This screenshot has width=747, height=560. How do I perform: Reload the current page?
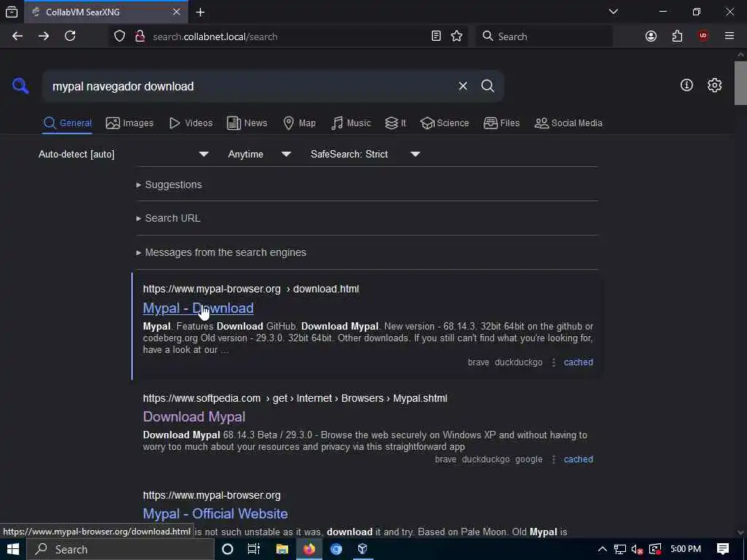pos(70,36)
